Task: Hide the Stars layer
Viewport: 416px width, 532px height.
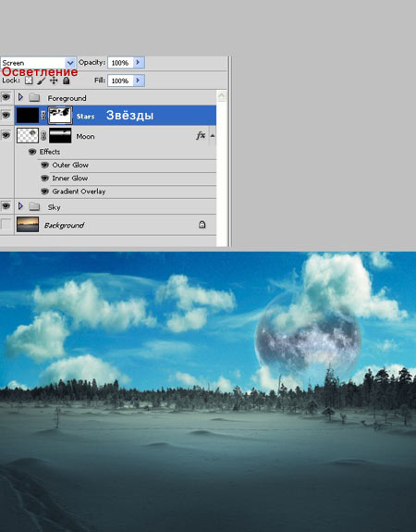Action: (x=6, y=116)
